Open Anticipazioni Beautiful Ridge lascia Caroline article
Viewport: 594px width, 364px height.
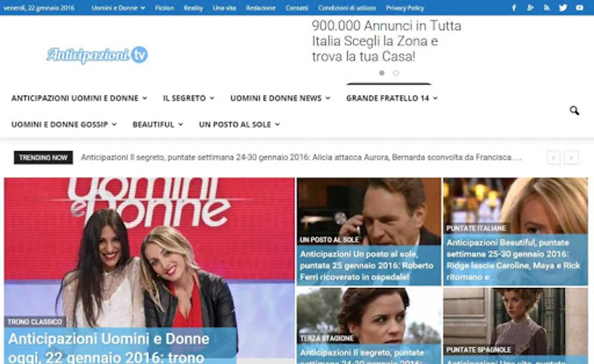pyautogui.click(x=513, y=260)
